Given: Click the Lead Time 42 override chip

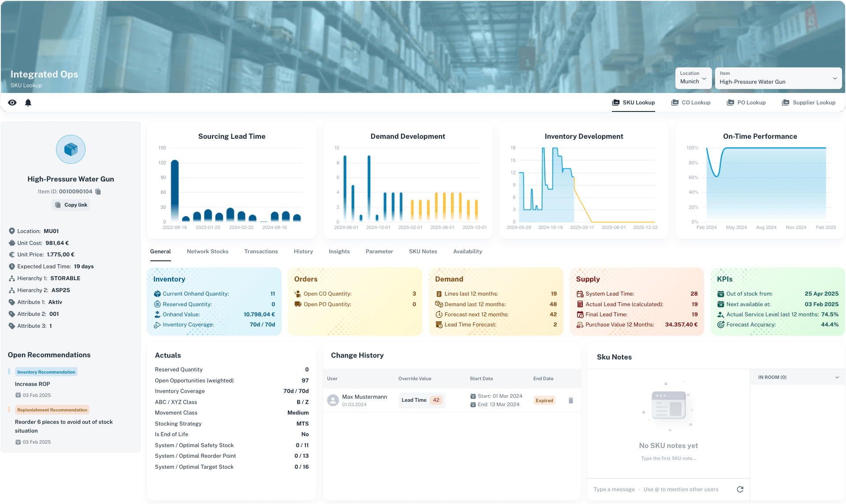Looking at the screenshot, I should [x=421, y=400].
